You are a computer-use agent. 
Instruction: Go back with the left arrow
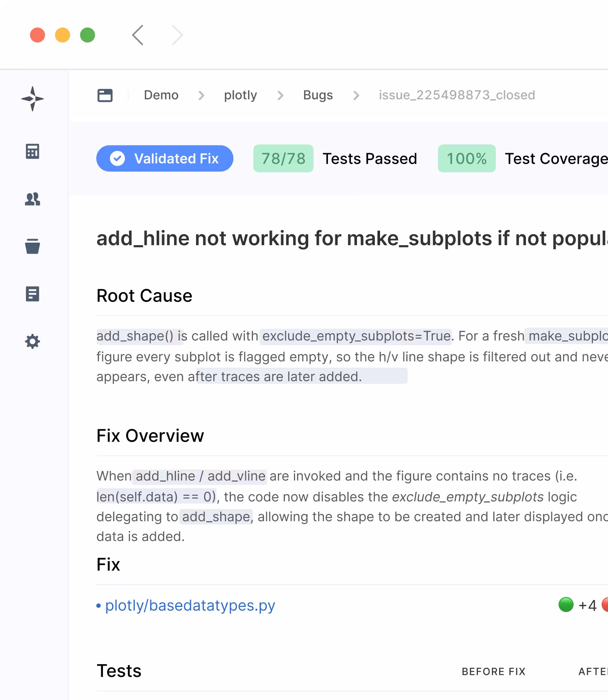point(138,35)
